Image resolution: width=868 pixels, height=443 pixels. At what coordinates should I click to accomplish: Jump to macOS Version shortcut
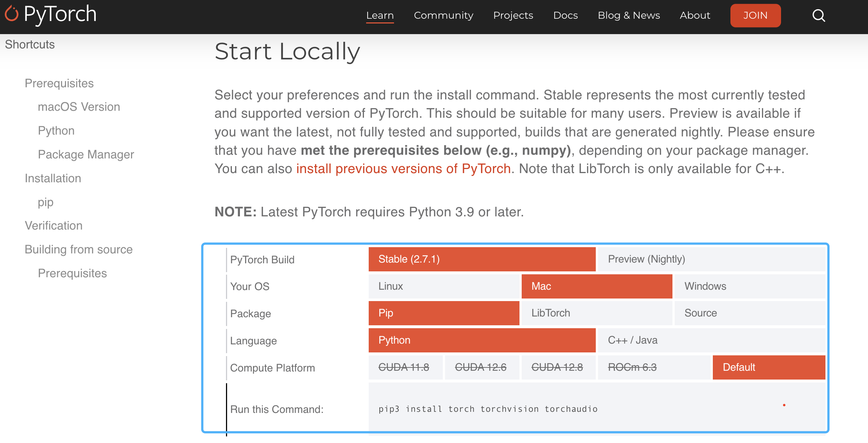[x=79, y=107]
